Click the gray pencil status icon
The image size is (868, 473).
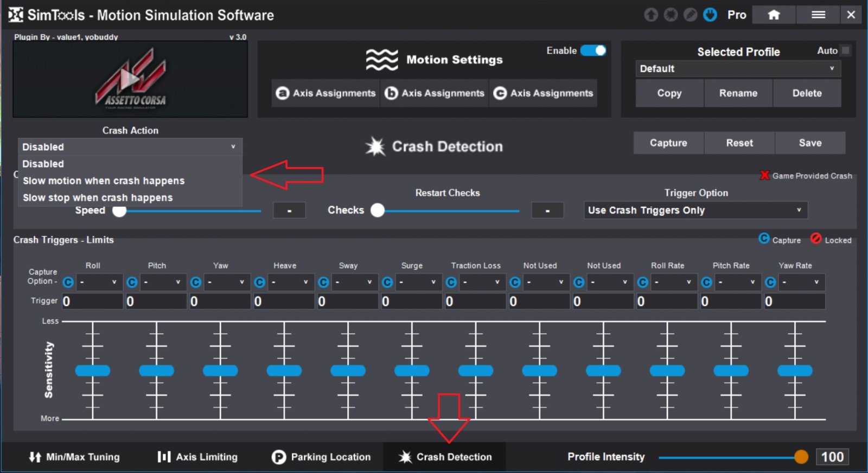click(690, 15)
